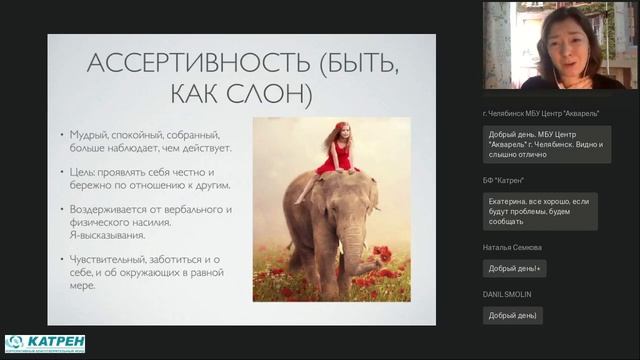The image size is (640, 360).
Task: Click sender name БФ "Катрен"
Action: pyautogui.click(x=503, y=180)
